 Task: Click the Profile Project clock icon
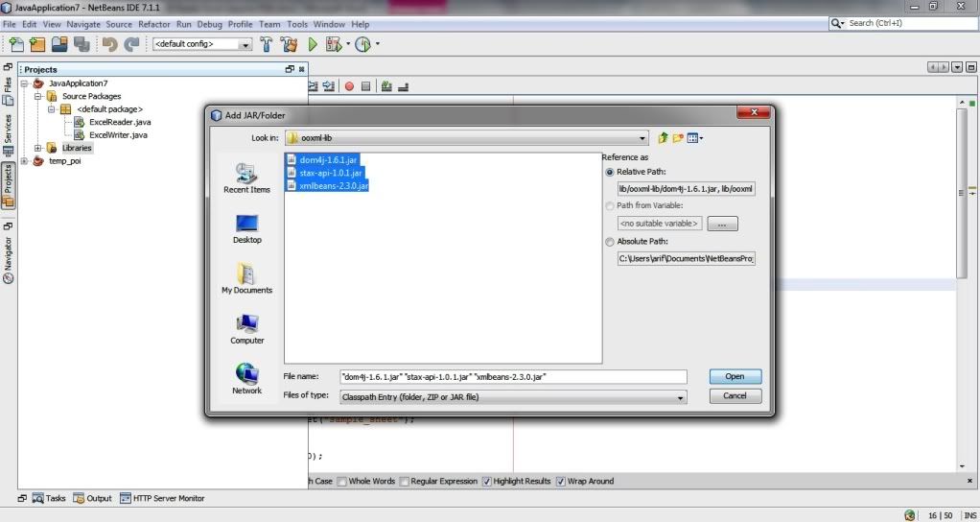click(x=363, y=44)
